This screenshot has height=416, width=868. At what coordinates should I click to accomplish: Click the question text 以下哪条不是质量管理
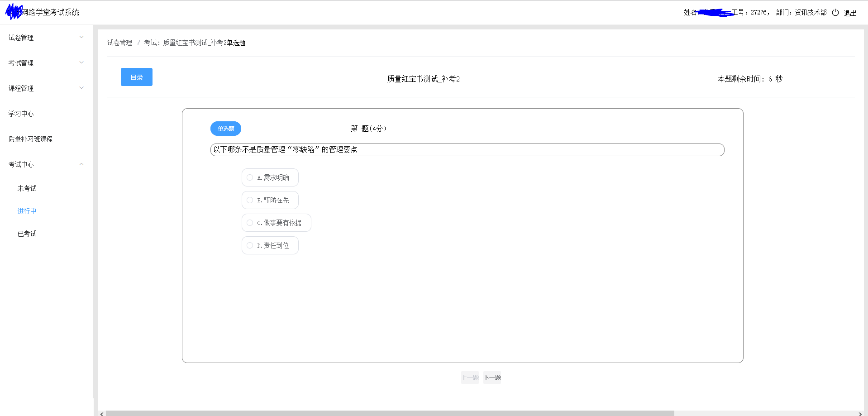pyautogui.click(x=285, y=150)
